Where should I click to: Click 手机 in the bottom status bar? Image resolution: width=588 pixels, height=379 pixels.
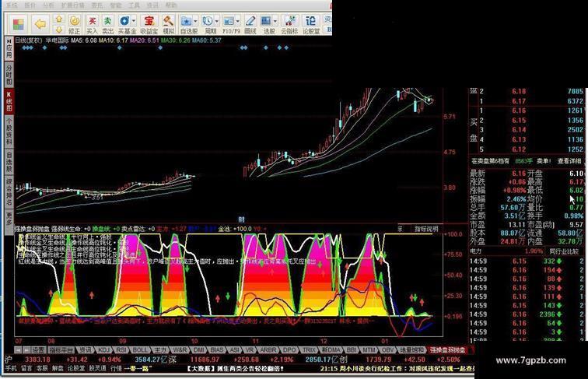click(x=11, y=368)
